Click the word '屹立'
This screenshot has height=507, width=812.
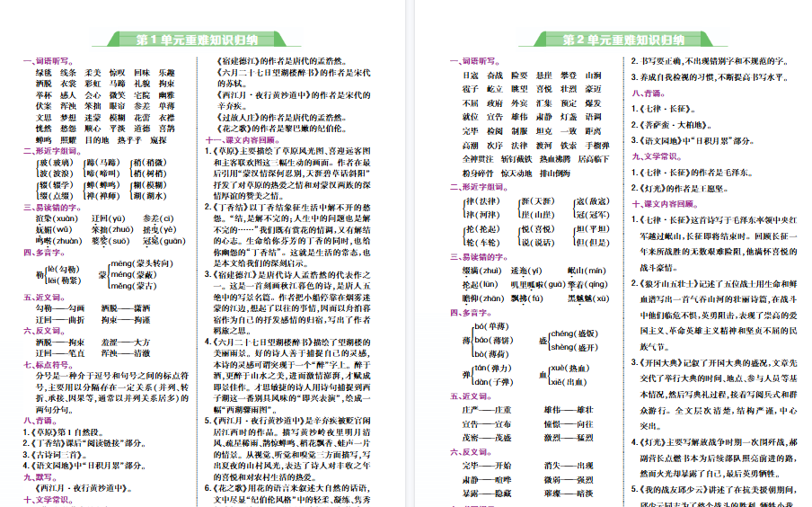[x=495, y=90]
